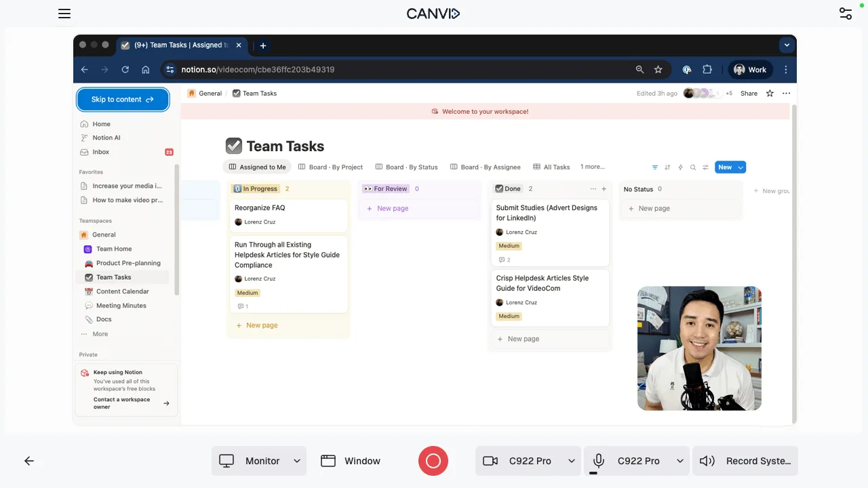Select the Window capture icon
The width and height of the screenshot is (868, 488).
click(x=328, y=460)
